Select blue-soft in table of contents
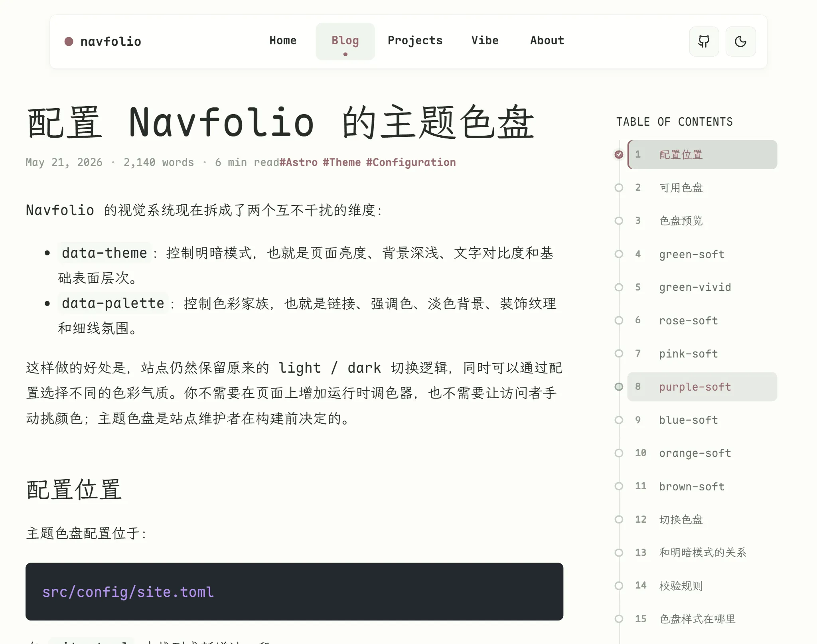Screen dimensions: 817x644 point(702,420)
